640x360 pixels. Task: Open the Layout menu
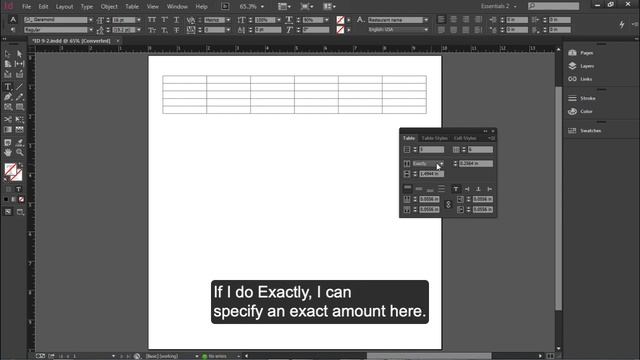click(x=64, y=7)
